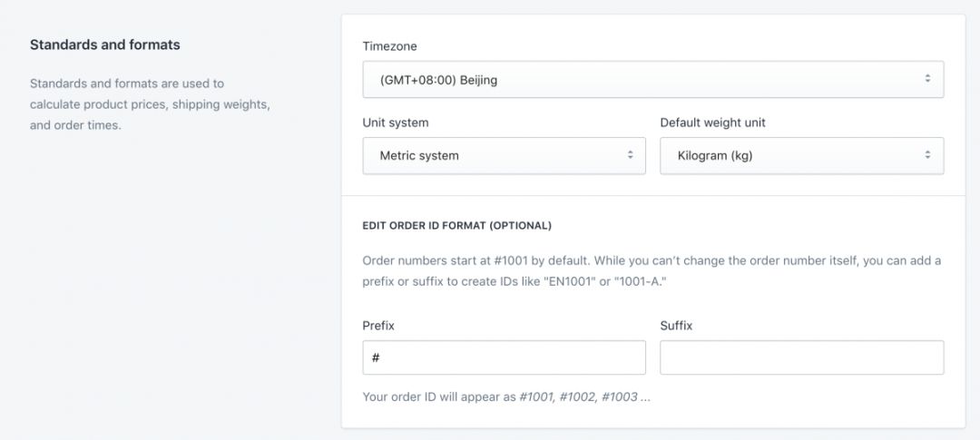Click the Suffix label text
This screenshot has width=980, height=440.
pyautogui.click(x=676, y=325)
